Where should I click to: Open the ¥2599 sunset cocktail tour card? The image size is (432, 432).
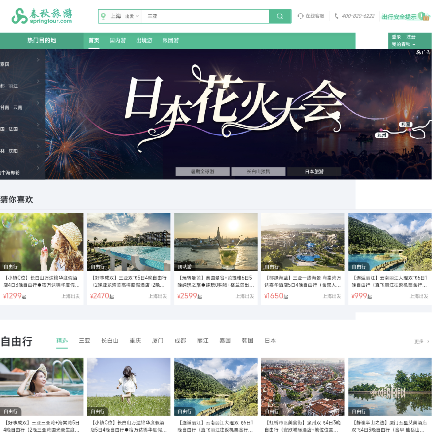[x=216, y=259]
